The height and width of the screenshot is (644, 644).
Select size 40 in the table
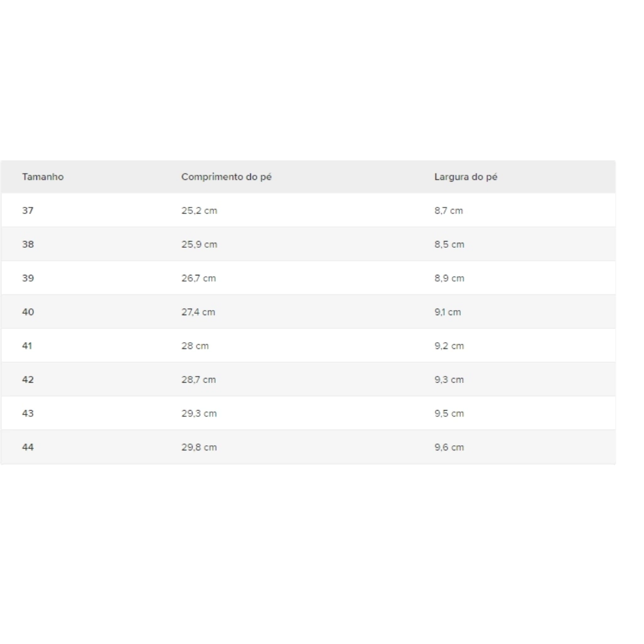pos(28,312)
